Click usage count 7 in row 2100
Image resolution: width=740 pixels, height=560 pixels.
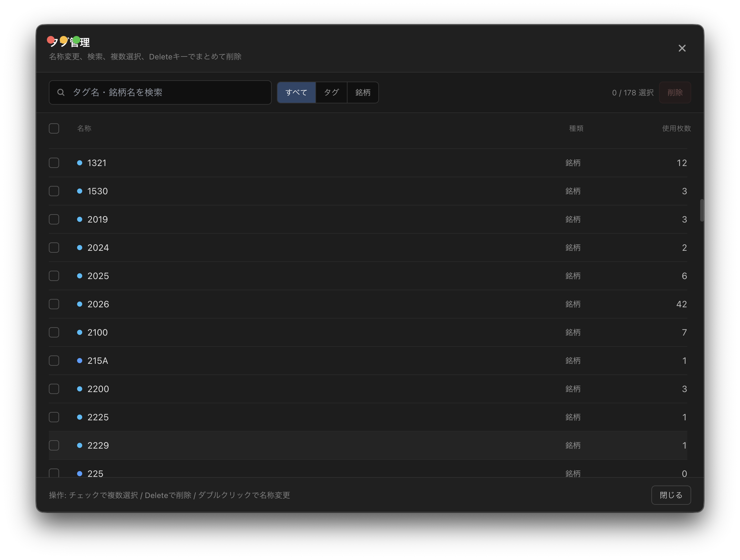[x=684, y=333]
